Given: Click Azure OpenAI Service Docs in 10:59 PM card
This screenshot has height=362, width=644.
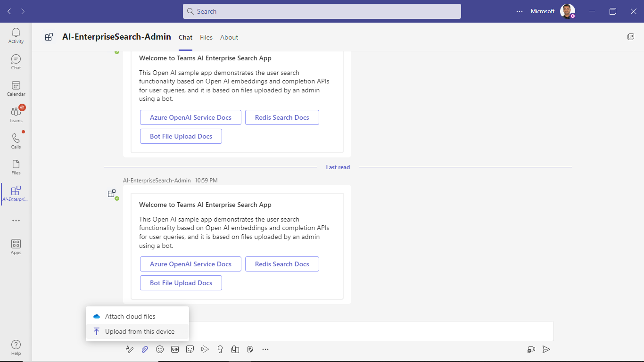Looking at the screenshot, I should coord(190,264).
